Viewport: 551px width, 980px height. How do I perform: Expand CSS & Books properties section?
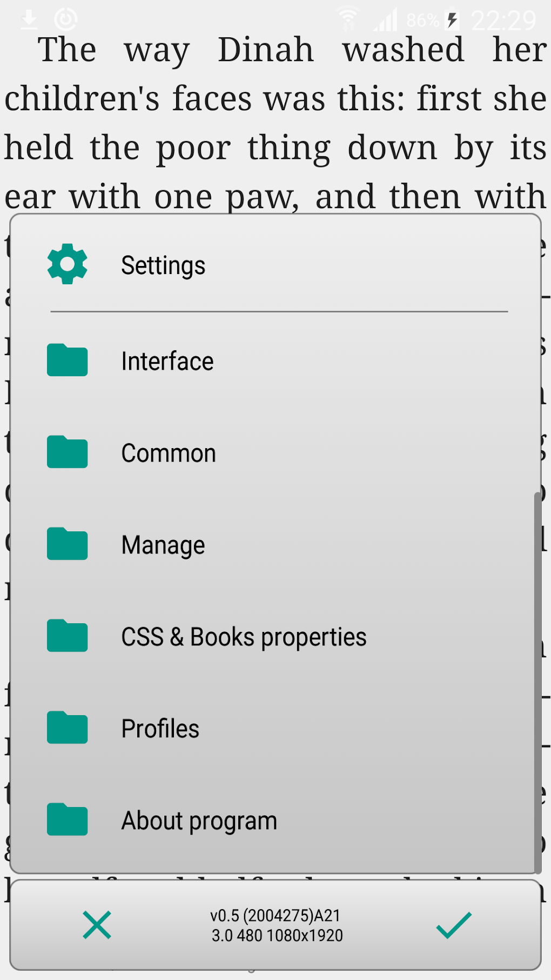(272, 637)
